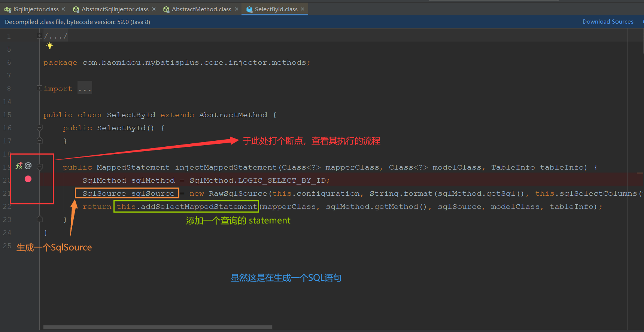Image resolution: width=644 pixels, height=332 pixels.
Task: Switch to AbstractSqlInjector.class tab
Action: coord(115,9)
